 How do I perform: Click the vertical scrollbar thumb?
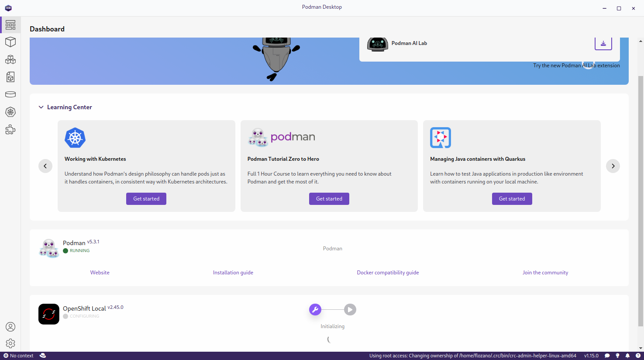(x=641, y=201)
